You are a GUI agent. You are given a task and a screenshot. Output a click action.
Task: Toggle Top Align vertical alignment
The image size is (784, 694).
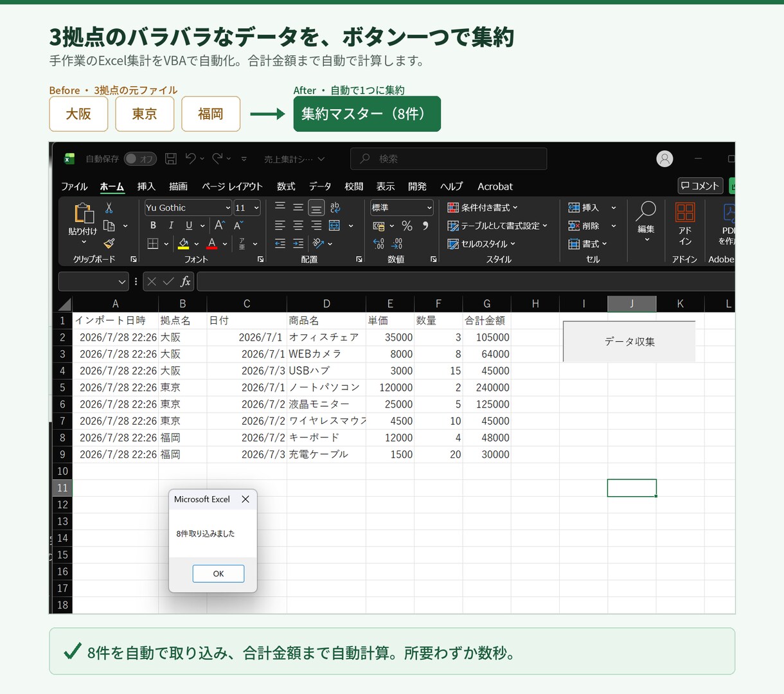coord(280,208)
